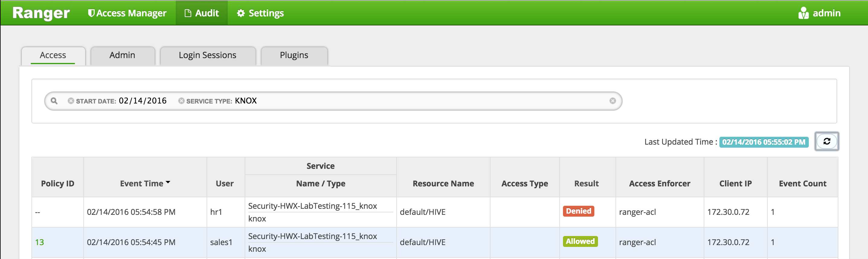This screenshot has width=868, height=259.
Task: Click the last updated time label
Action: (764, 142)
